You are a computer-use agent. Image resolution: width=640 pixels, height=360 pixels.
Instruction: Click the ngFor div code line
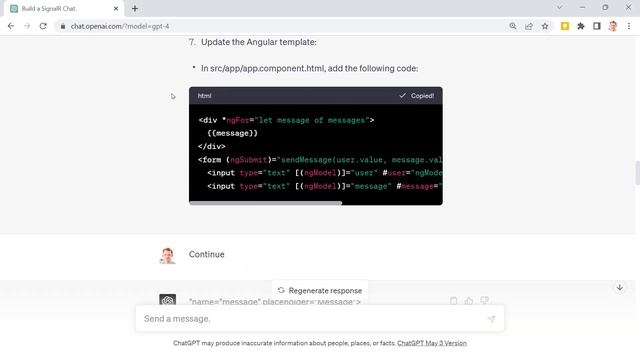click(x=286, y=120)
